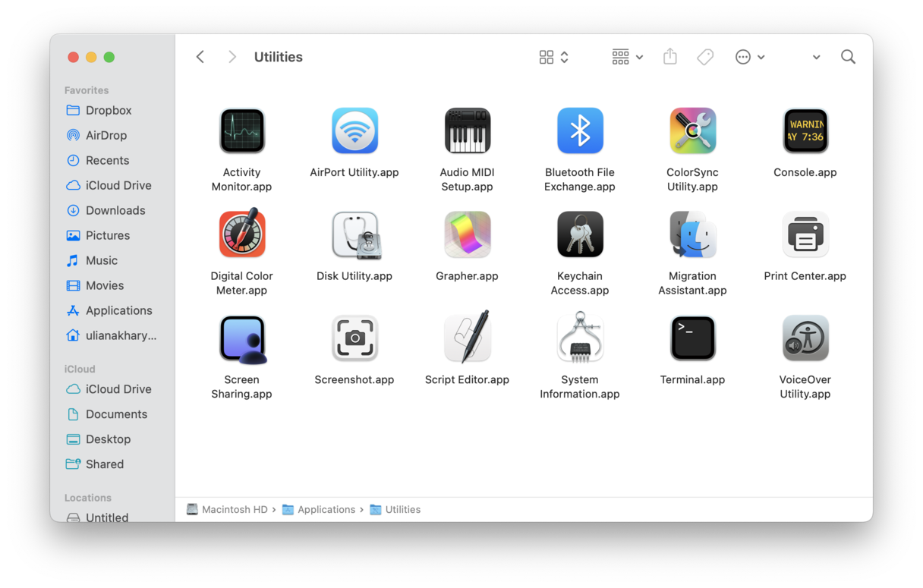Select the Screenshot camera icon
The height and width of the screenshot is (588, 923).
(x=354, y=338)
